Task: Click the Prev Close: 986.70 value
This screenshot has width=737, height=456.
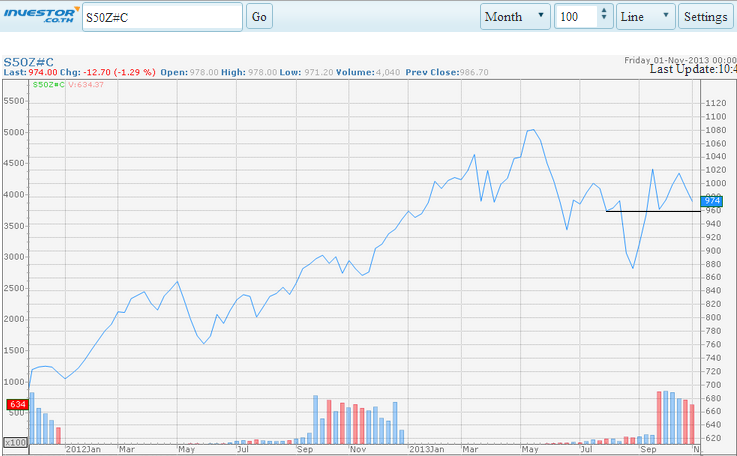Action: point(474,72)
